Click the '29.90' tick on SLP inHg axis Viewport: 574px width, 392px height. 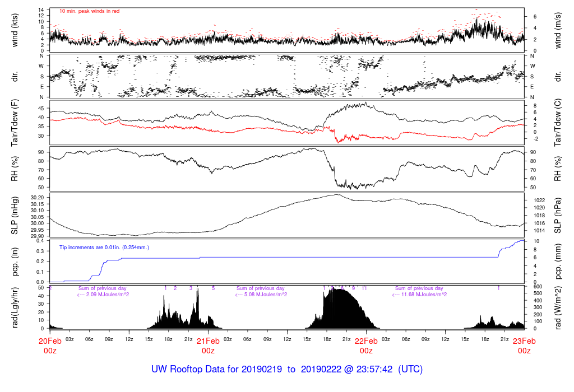pos(38,236)
